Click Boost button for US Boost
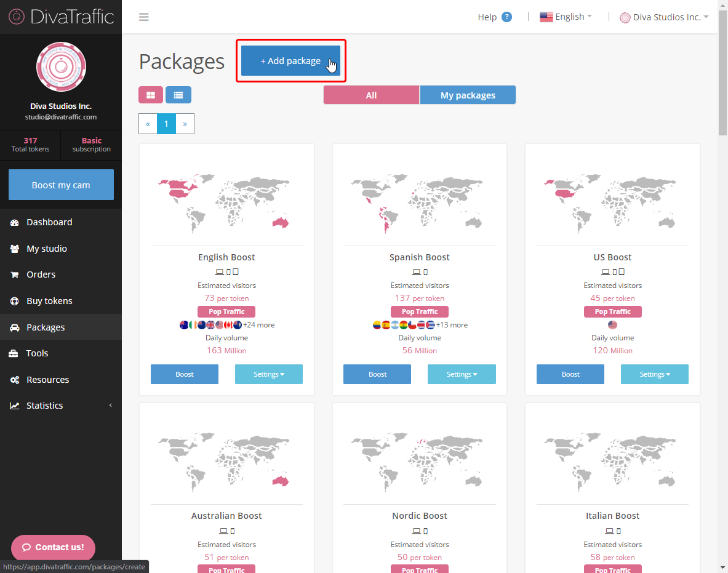This screenshot has height=573, width=728. click(570, 374)
